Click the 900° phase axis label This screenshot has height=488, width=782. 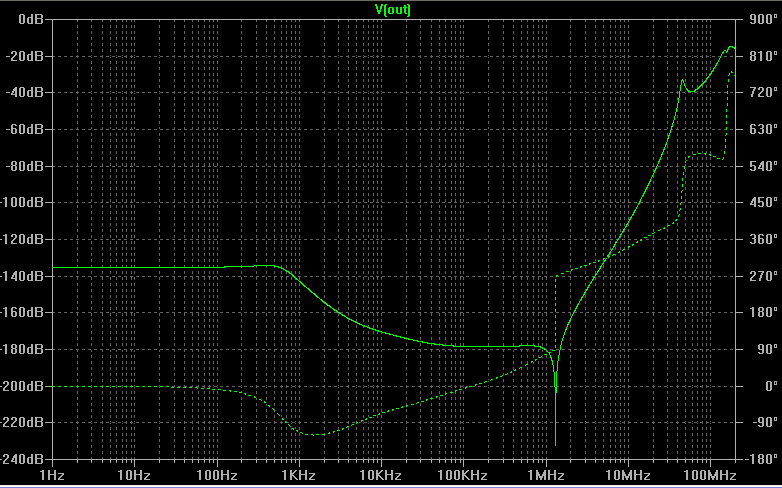[763, 19]
